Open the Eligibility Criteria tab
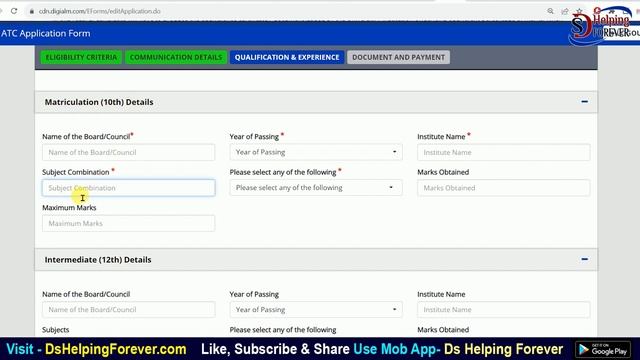640x360 pixels. [81, 57]
